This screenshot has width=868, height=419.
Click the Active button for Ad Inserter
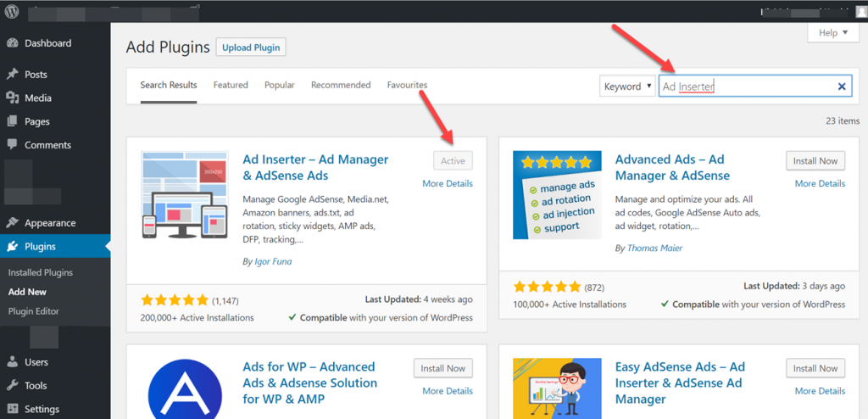(453, 160)
